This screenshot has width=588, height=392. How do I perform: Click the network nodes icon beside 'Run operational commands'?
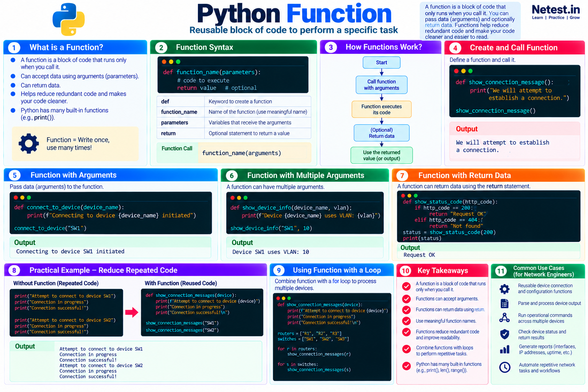(505, 318)
